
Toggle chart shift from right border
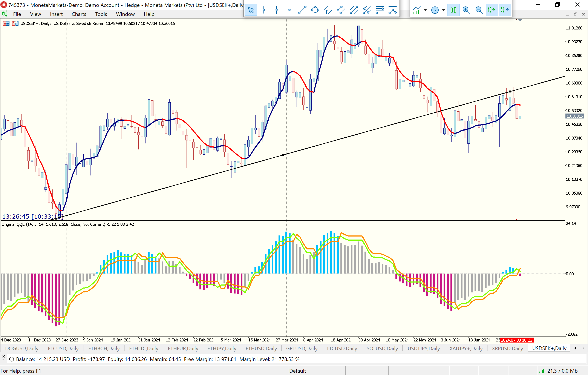pyautogui.click(x=505, y=10)
